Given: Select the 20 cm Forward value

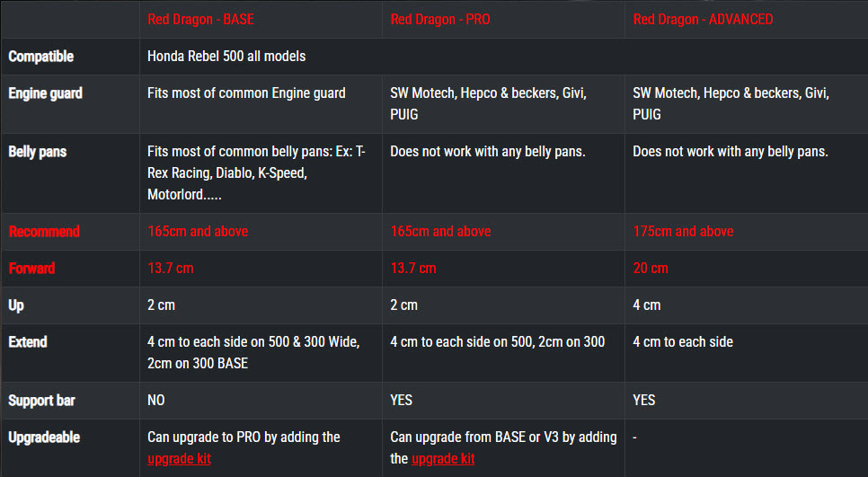Looking at the screenshot, I should pos(651,269).
